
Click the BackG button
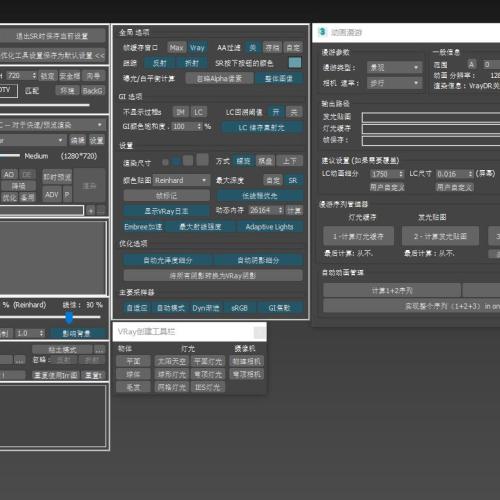coord(92,91)
